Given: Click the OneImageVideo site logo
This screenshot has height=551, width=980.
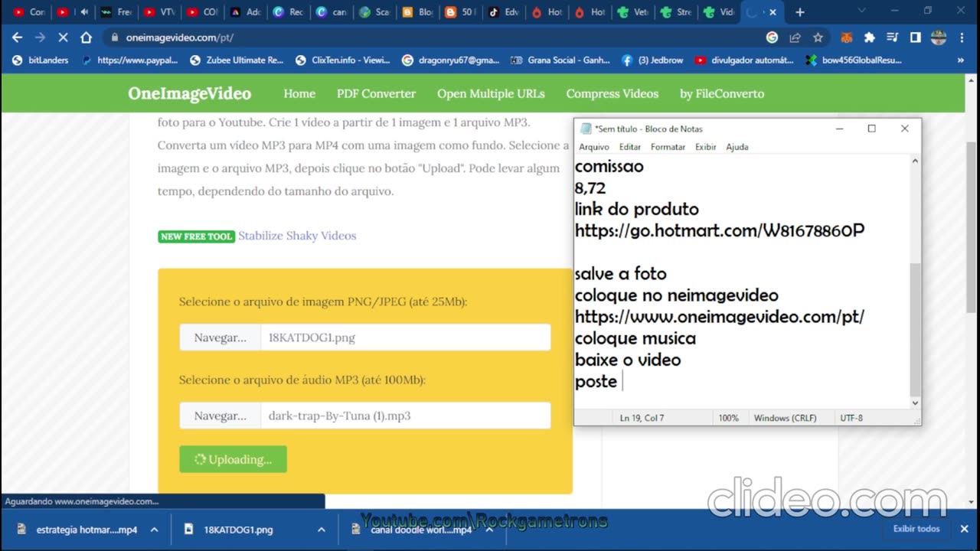Looking at the screenshot, I should [189, 93].
